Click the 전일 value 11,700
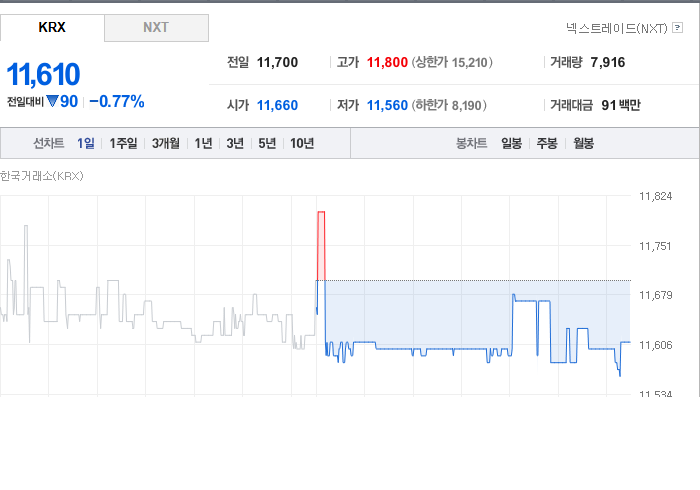Image resolution: width=700 pixels, height=490 pixels. pos(277,62)
